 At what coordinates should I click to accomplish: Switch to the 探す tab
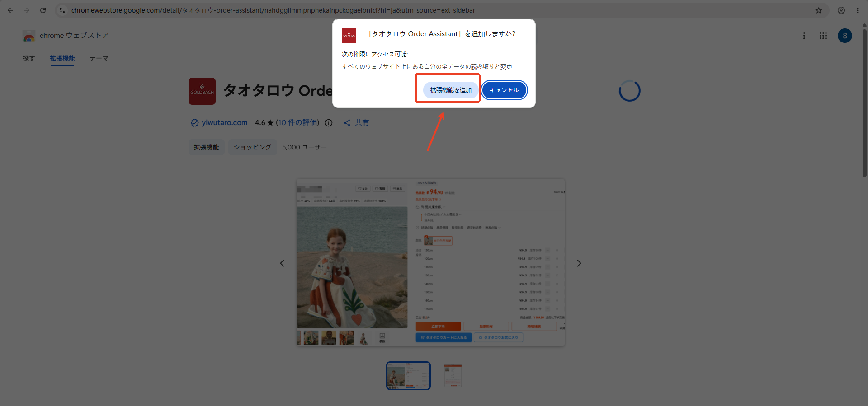(x=29, y=58)
